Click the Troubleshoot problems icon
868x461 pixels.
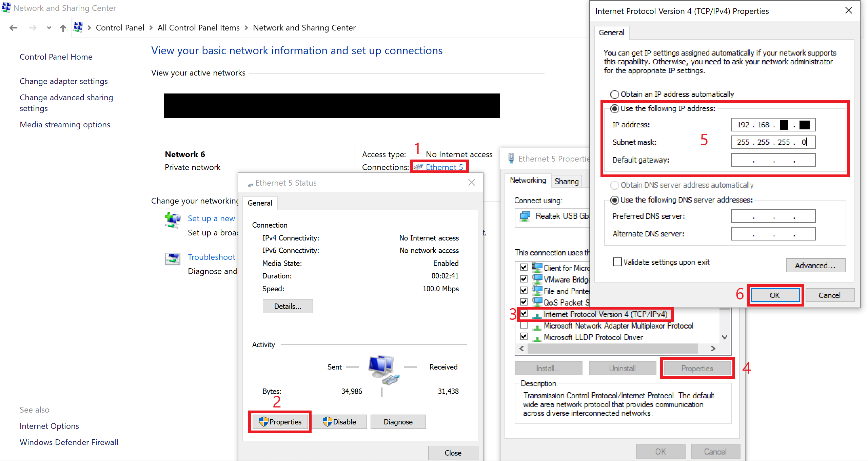click(173, 258)
